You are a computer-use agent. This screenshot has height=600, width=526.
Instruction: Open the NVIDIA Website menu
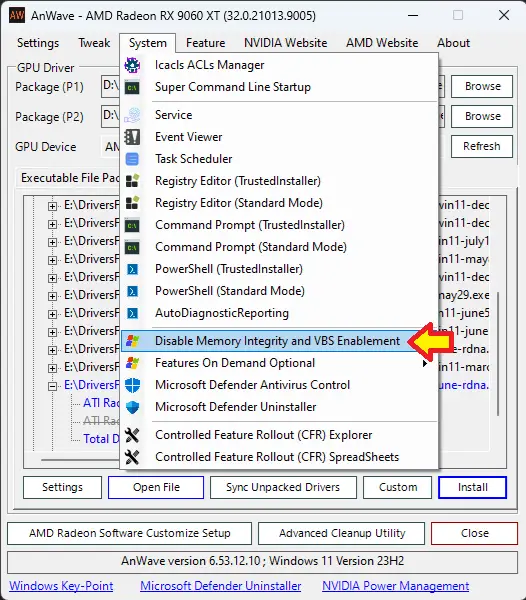coord(285,43)
